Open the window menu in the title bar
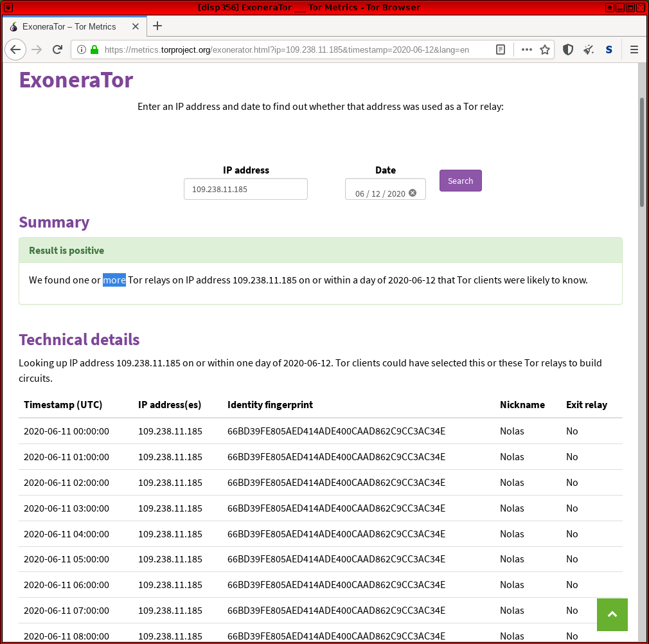 [x=8, y=7]
